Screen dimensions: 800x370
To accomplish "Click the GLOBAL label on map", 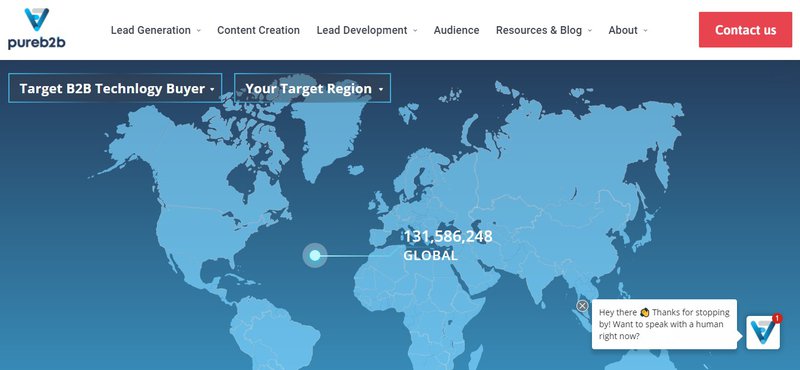I will coord(431,255).
